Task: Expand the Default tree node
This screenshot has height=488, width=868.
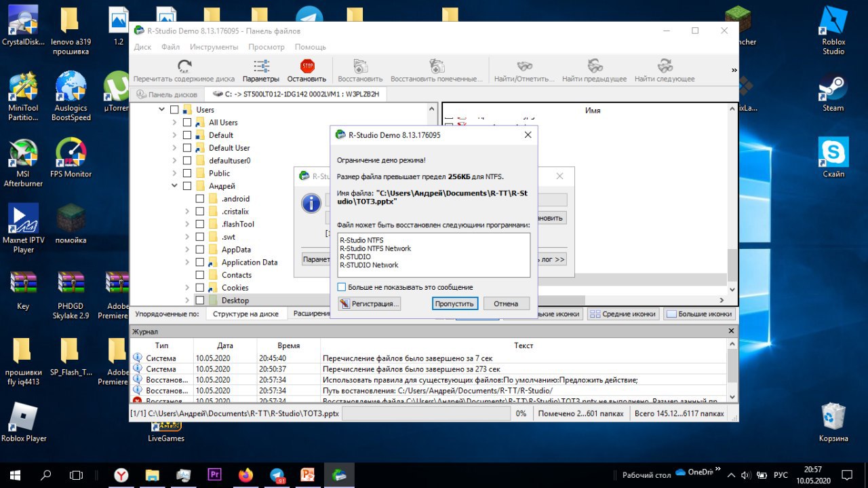Action: pos(174,135)
